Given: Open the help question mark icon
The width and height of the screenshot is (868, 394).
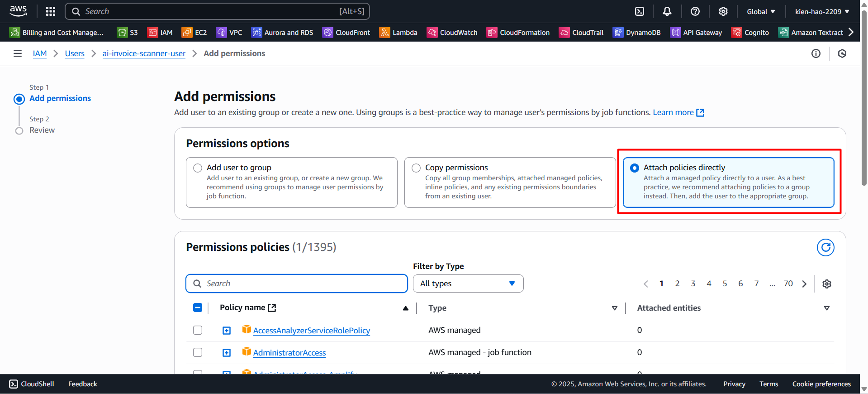Looking at the screenshot, I should 695,11.
